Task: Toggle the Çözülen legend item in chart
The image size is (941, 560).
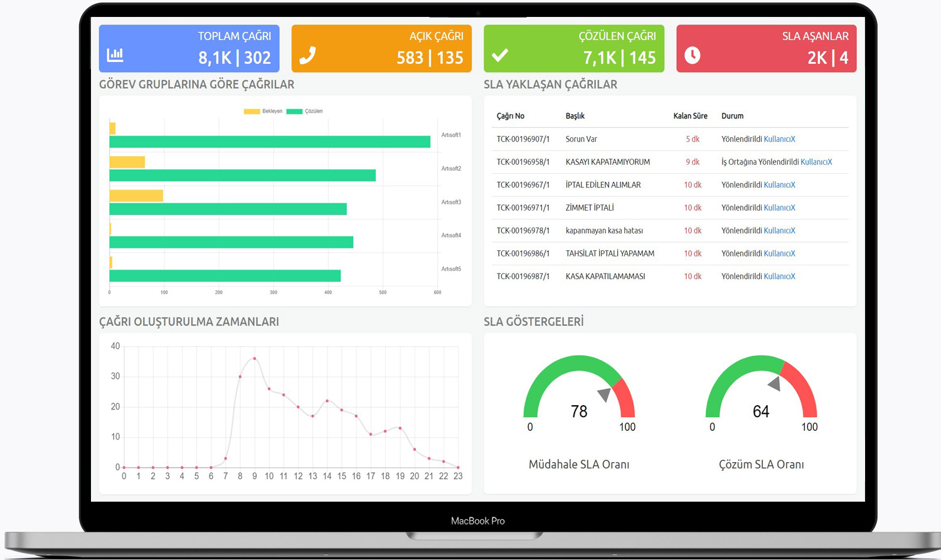Action: [x=304, y=111]
